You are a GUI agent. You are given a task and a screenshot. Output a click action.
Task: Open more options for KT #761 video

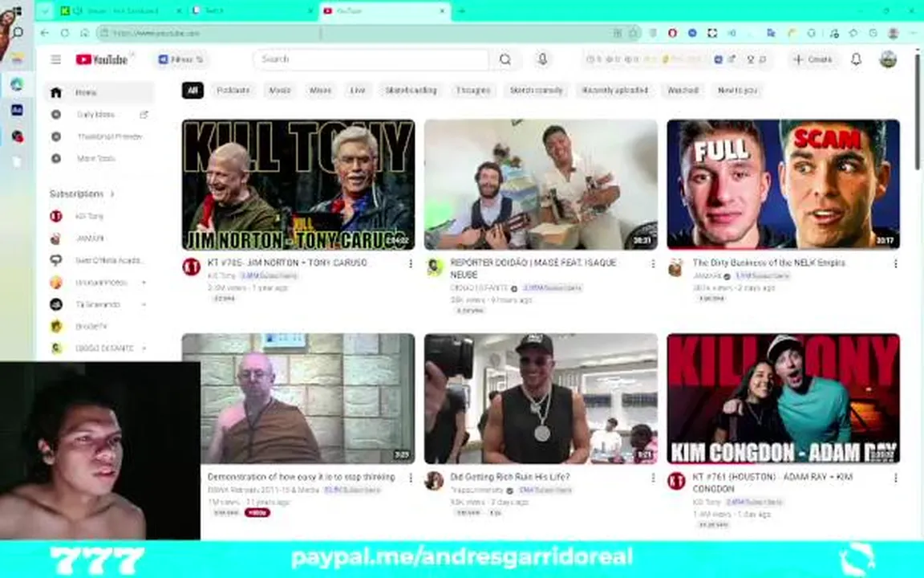point(895,478)
